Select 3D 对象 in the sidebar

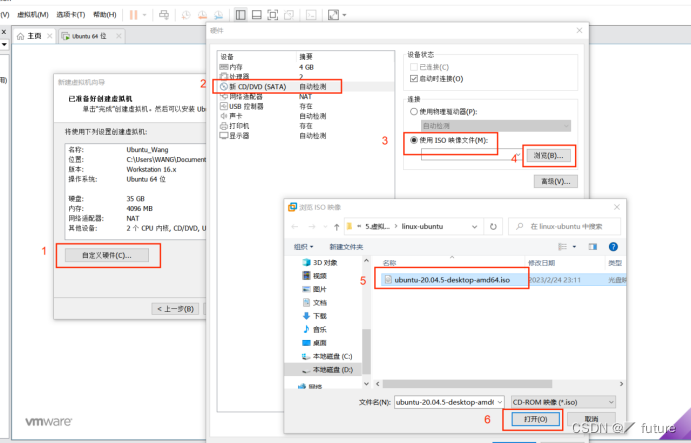click(x=320, y=262)
